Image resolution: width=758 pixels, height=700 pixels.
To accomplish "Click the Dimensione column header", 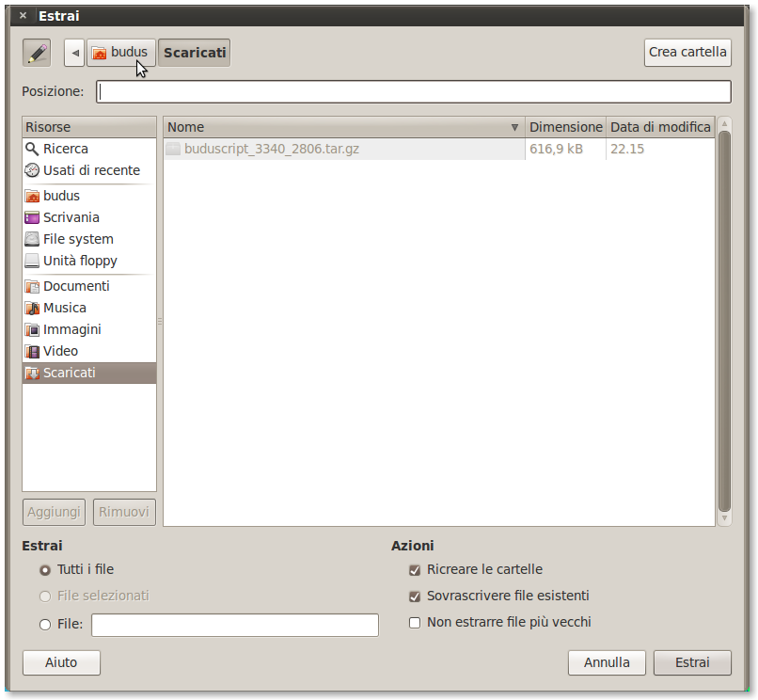I will click(x=565, y=127).
